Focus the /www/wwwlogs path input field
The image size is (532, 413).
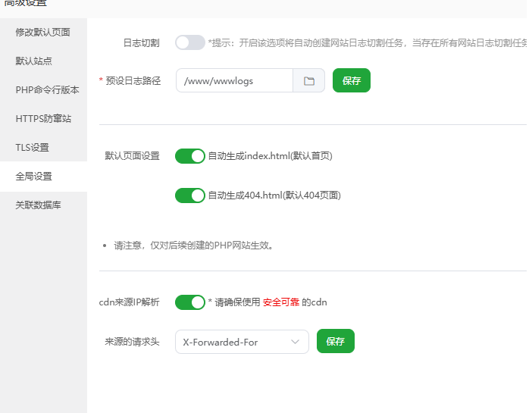[x=234, y=81]
